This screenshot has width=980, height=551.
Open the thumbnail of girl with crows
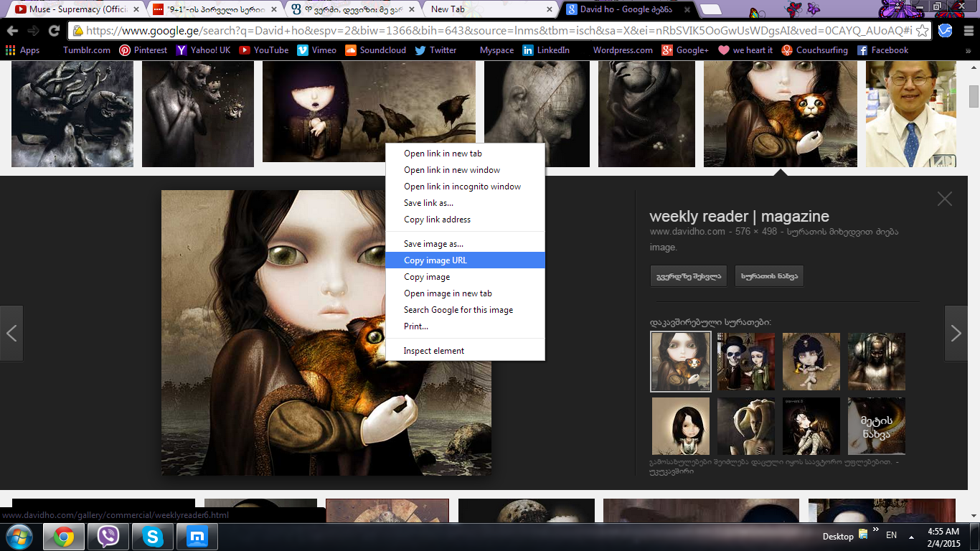click(x=369, y=111)
